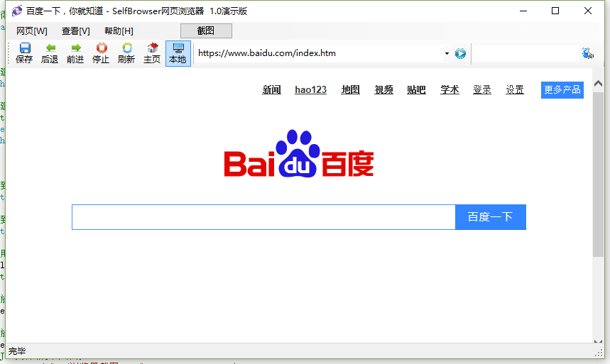Expand the address bar URL dropdown arrow
Viewport: 610px width, 364px height.
coord(447,53)
